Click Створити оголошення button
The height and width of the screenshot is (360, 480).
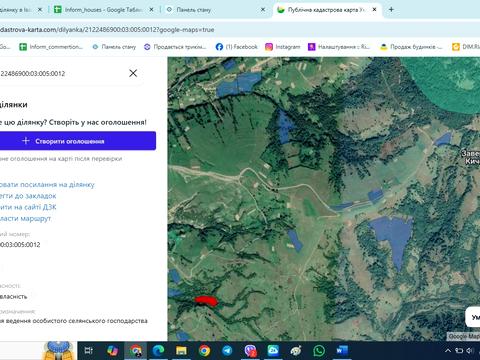(78, 141)
